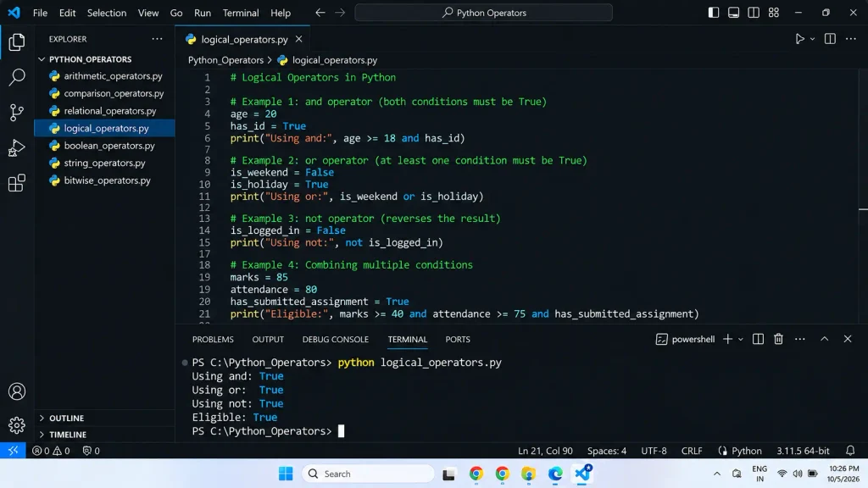Open terminal panel more actions ellipsis

800,339
